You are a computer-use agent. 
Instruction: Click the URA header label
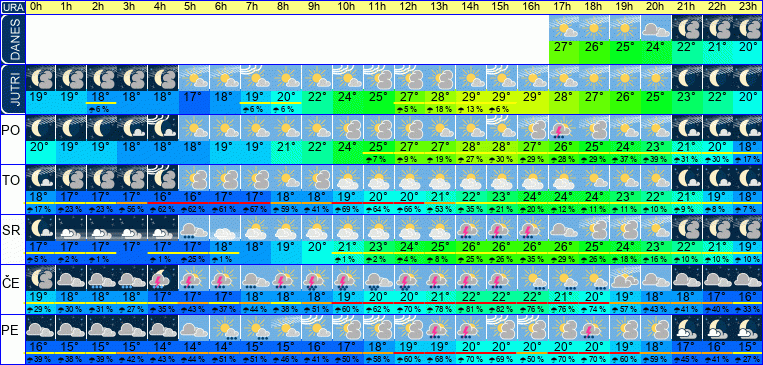[13, 7]
